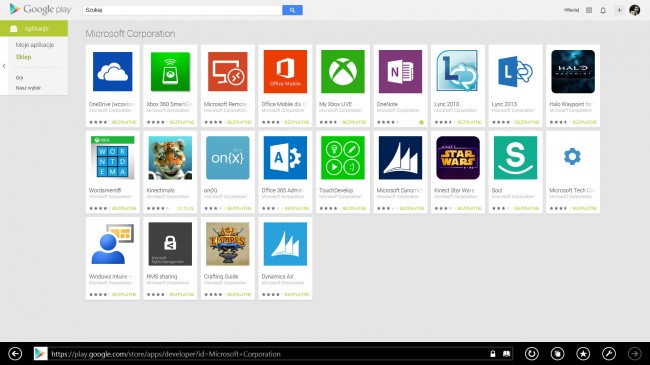Click the Kinectimals price label
Viewport: 650px width, 365px height.
click(185, 208)
